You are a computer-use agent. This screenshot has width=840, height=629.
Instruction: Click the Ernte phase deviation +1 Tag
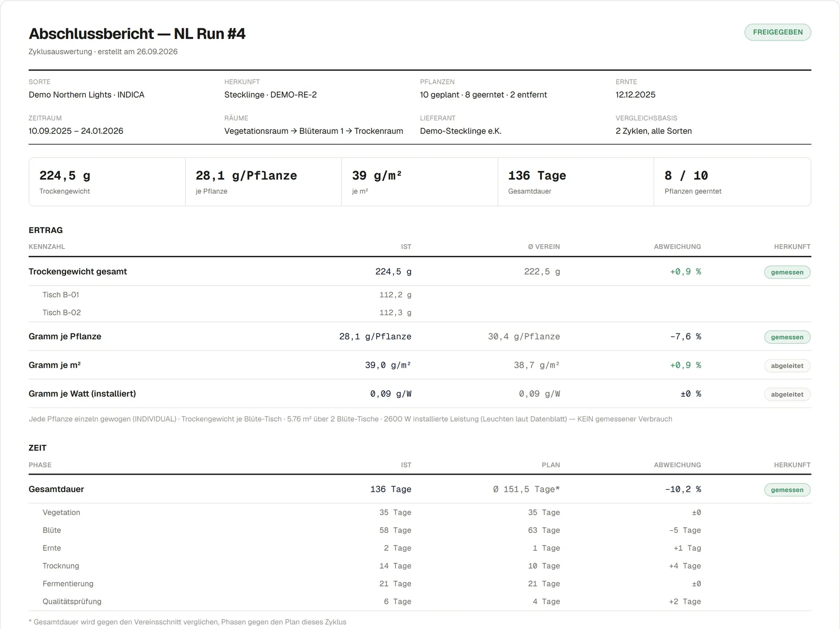click(687, 548)
